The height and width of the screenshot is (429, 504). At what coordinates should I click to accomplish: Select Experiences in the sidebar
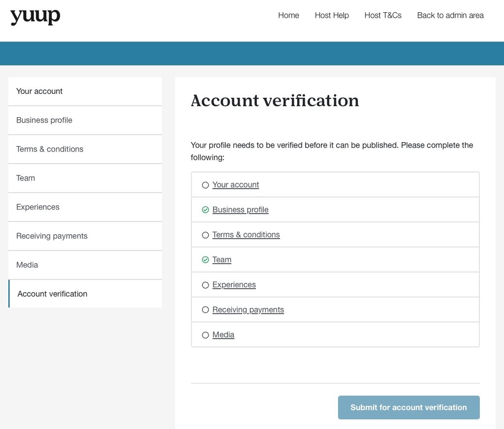click(85, 207)
